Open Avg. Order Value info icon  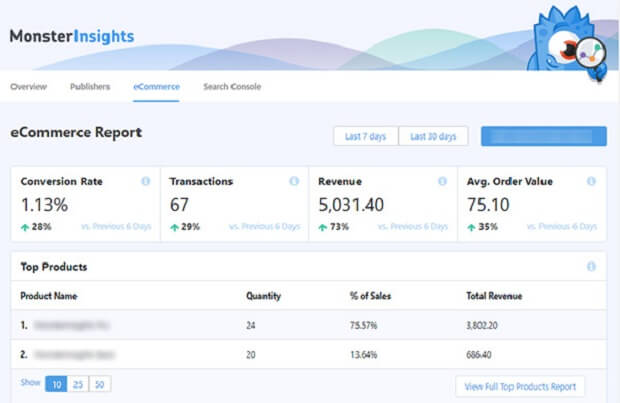coord(591,181)
